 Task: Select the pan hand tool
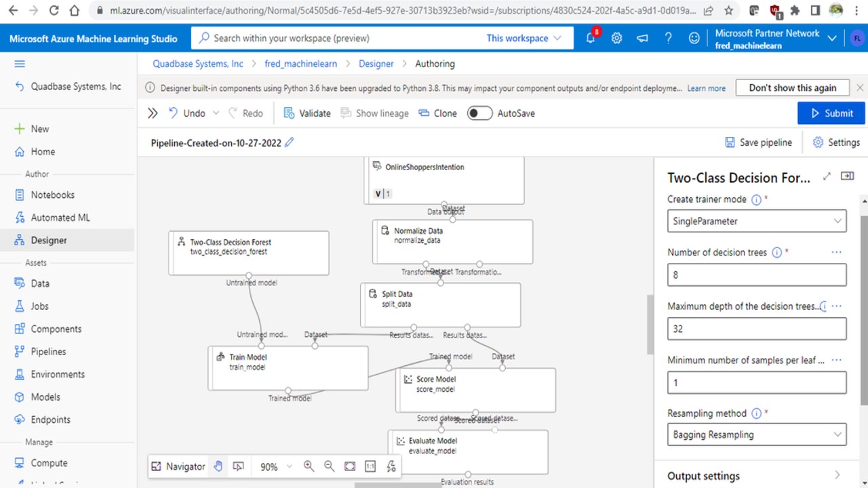[218, 466]
